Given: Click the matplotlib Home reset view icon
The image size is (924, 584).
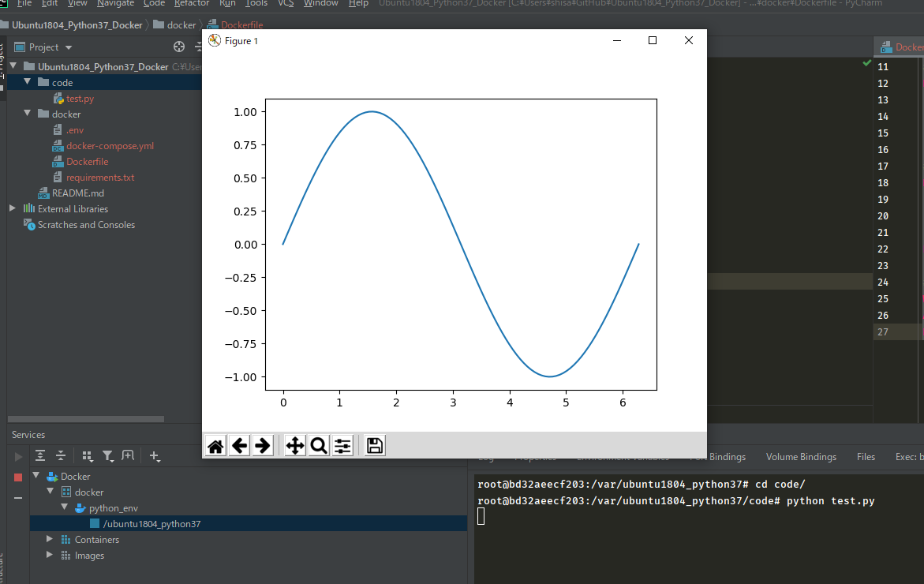Looking at the screenshot, I should point(215,446).
